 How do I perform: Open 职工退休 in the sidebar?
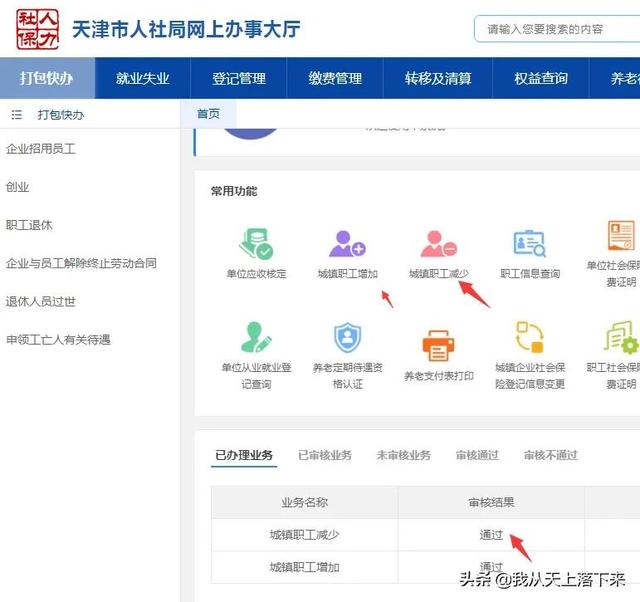[x=29, y=225]
